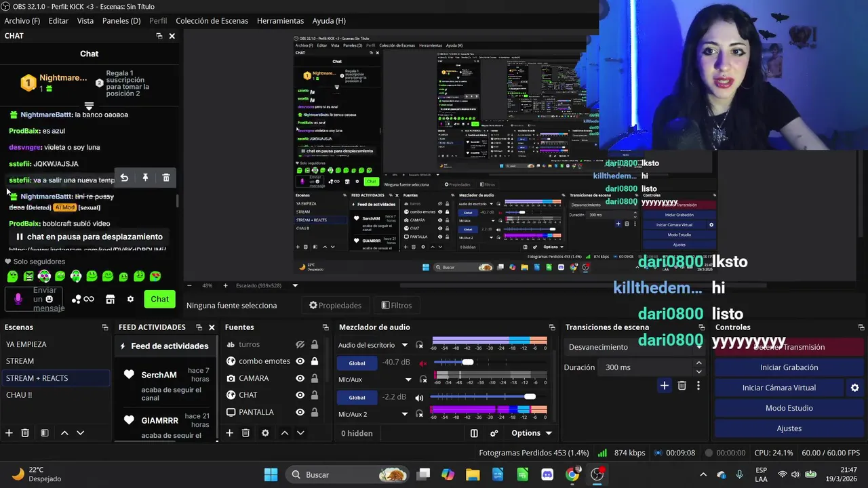Viewport: 868px width, 488px height.
Task: Show hidden system tray icons chevron
Action: 703,475
